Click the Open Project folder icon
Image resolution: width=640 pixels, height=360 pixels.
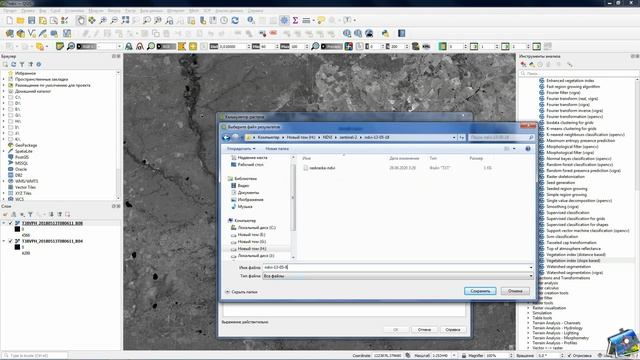tap(20, 20)
